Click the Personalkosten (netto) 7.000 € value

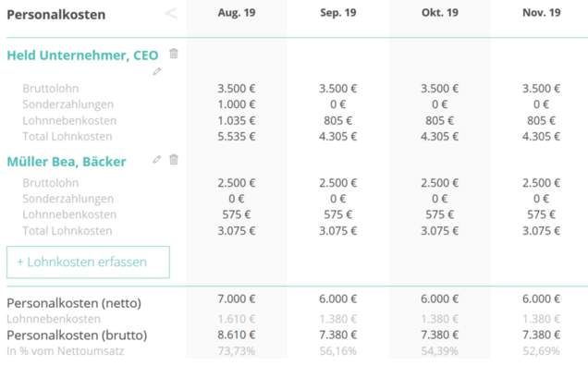tap(237, 299)
